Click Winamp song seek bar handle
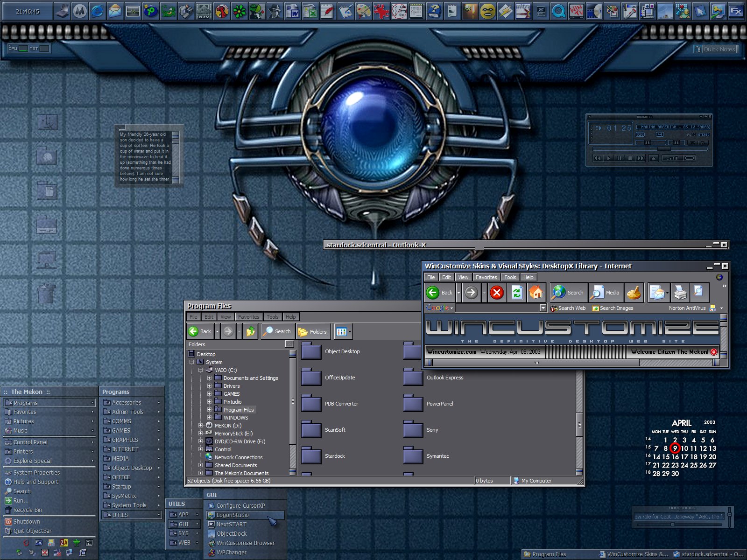The height and width of the screenshot is (560, 747). tap(664, 149)
